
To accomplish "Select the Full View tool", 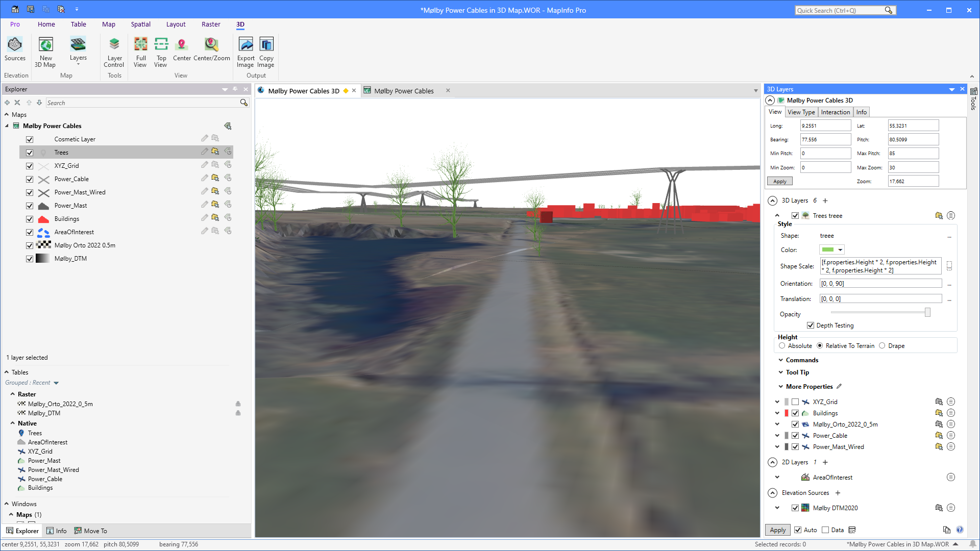I will (x=140, y=49).
